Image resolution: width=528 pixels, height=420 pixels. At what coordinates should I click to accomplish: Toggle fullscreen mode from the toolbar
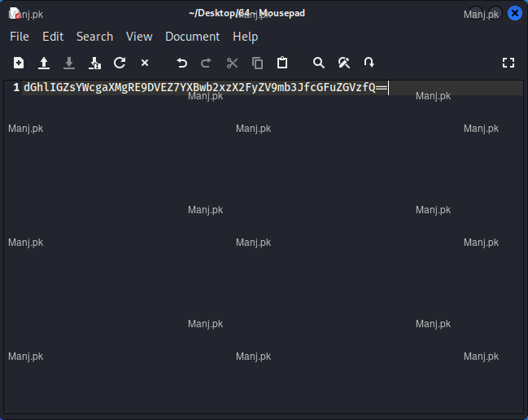[508, 63]
